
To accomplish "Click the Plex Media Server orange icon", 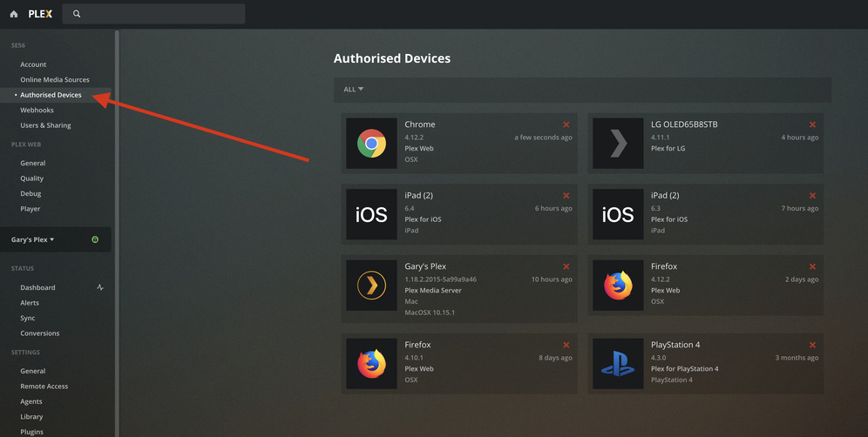I will tap(371, 285).
